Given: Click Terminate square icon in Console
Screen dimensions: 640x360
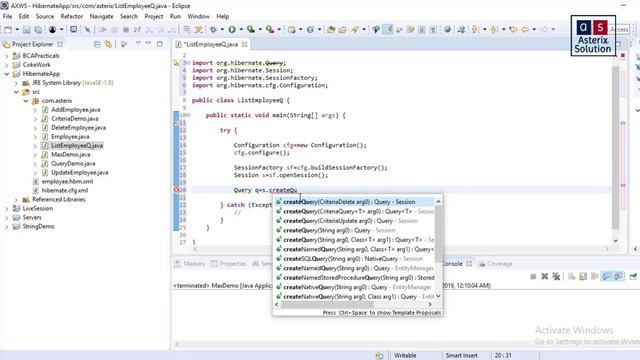Looking at the screenshot, I should pos(533,277).
